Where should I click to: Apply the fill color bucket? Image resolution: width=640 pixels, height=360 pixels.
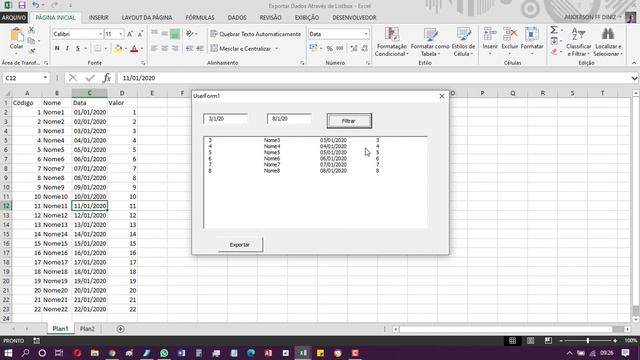pyautogui.click(x=118, y=49)
